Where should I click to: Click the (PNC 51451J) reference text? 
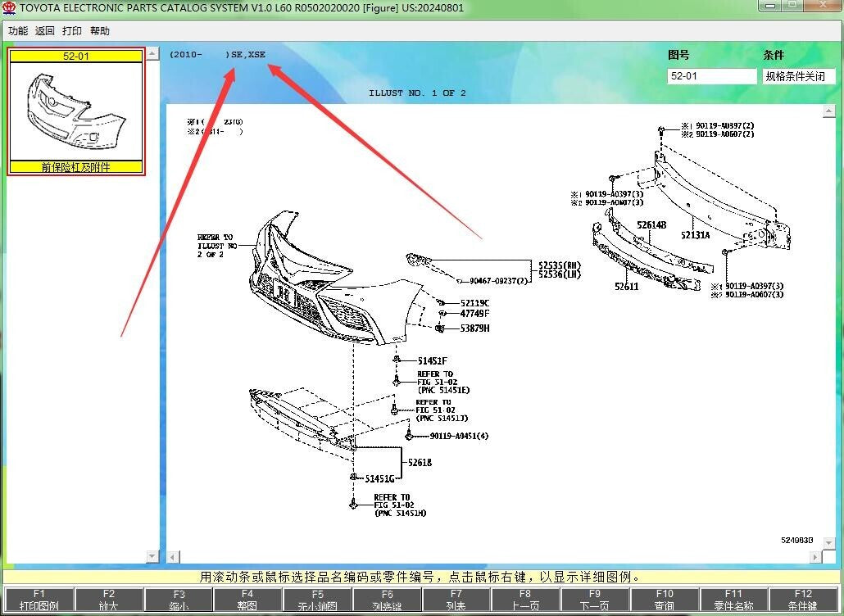[x=442, y=418]
